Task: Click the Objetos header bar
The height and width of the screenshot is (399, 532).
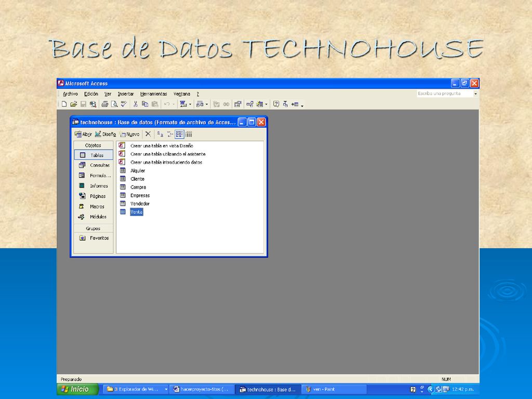Action: 94,145
